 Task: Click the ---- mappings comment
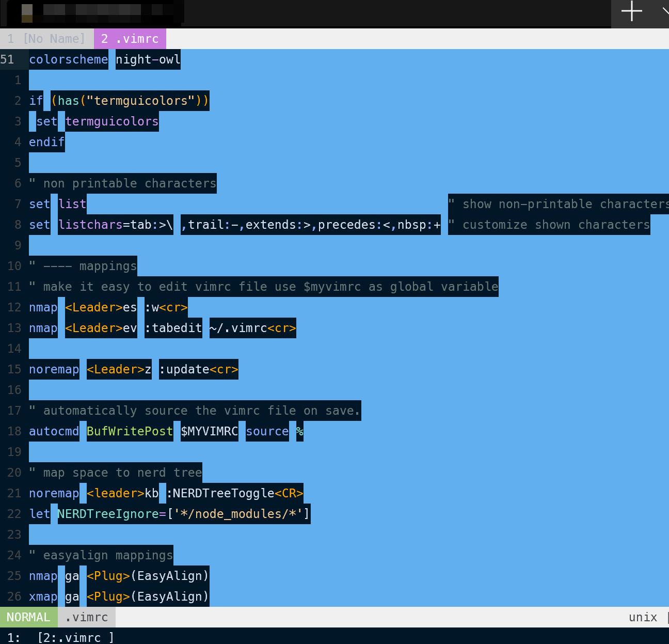click(83, 266)
